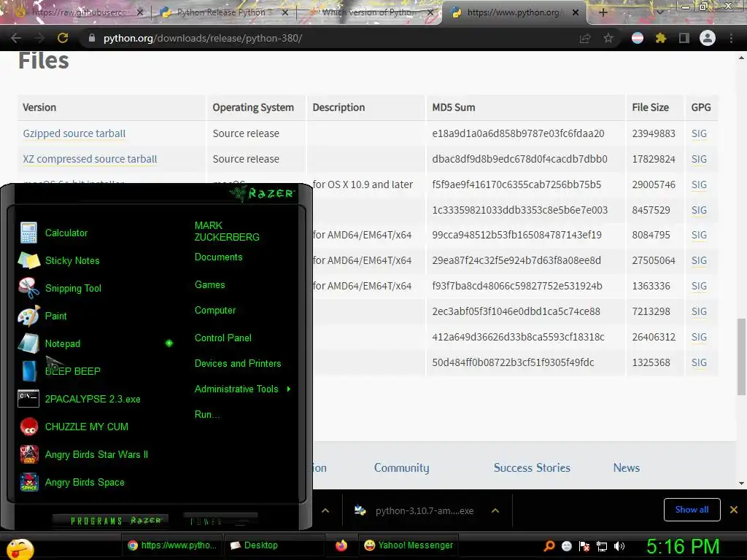Viewport: 747px width, 560px height.
Task: Open Control Panel from start menu
Action: [x=223, y=338]
